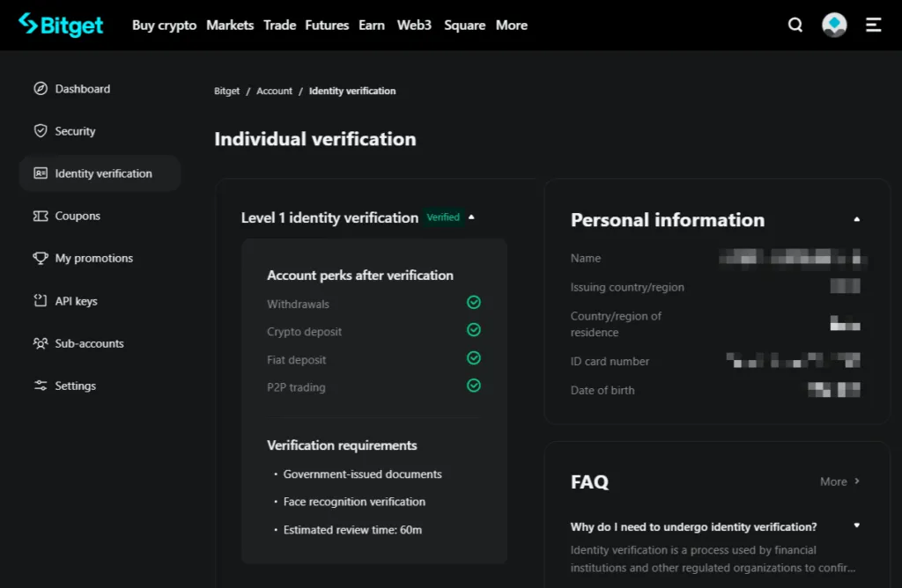Viewport: 902px width, 588px height.
Task: Select the Security shield icon in sidebar
Action: coord(41,130)
